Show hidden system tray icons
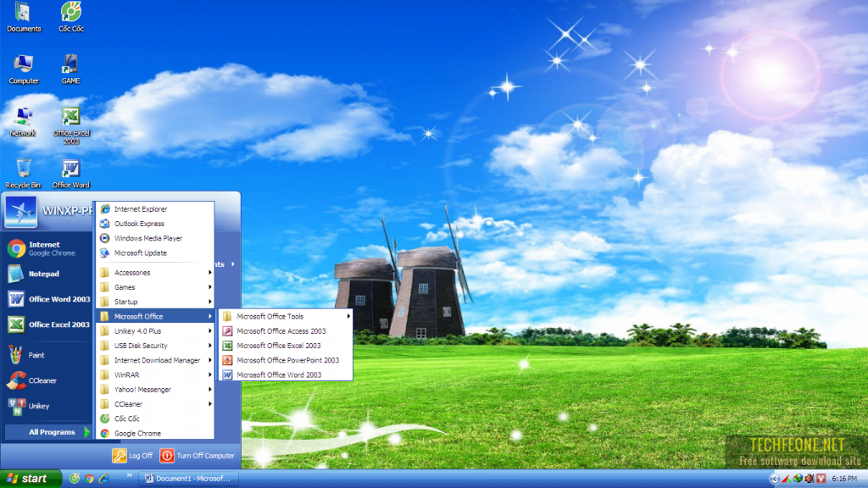 [x=774, y=479]
